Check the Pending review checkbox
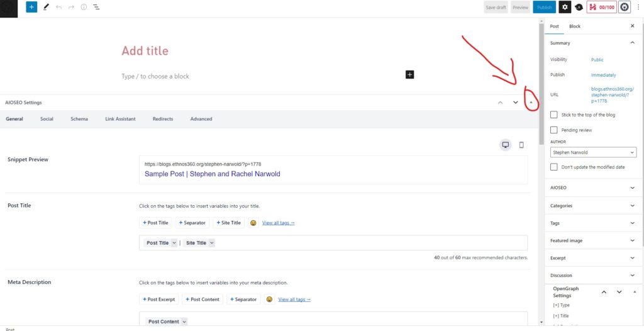The image size is (644, 331). 553,130
